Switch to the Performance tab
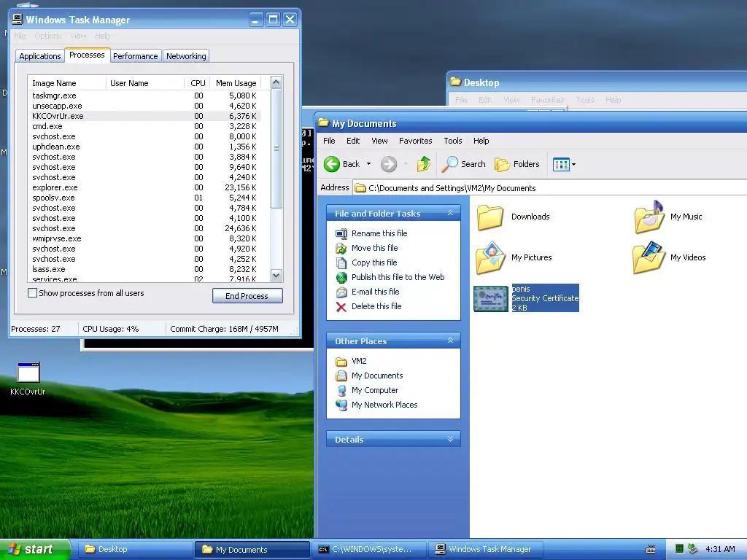Screen dimensions: 747x560 (135, 56)
